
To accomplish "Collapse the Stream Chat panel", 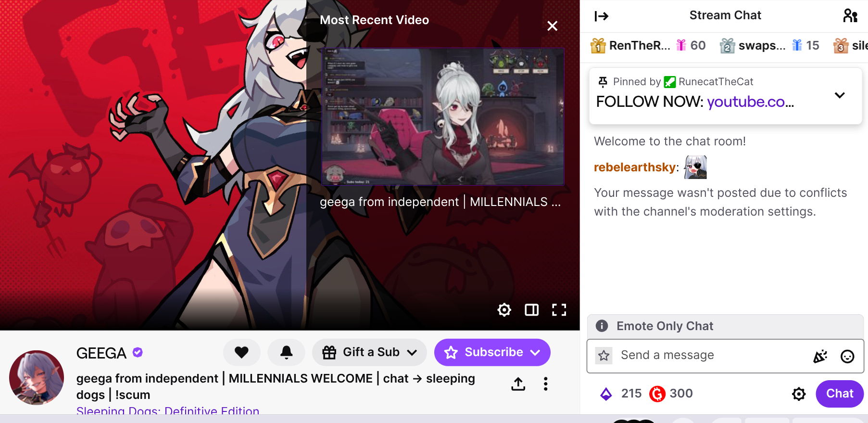I will pos(601,16).
